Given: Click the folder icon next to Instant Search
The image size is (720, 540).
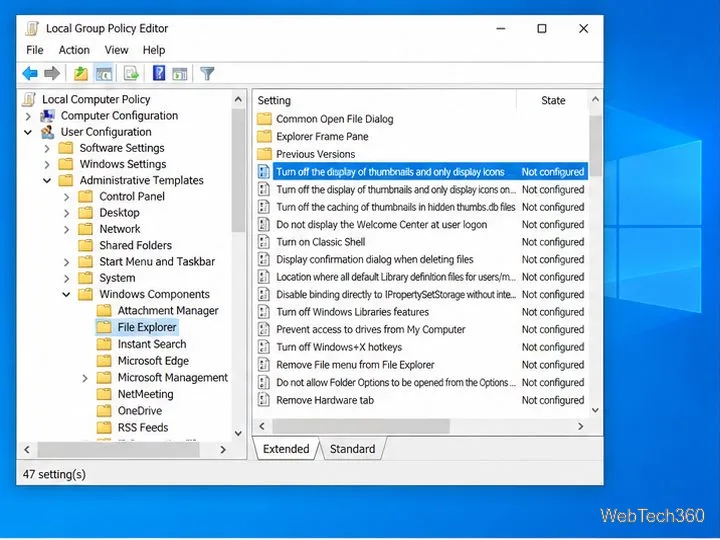Looking at the screenshot, I should [104, 344].
